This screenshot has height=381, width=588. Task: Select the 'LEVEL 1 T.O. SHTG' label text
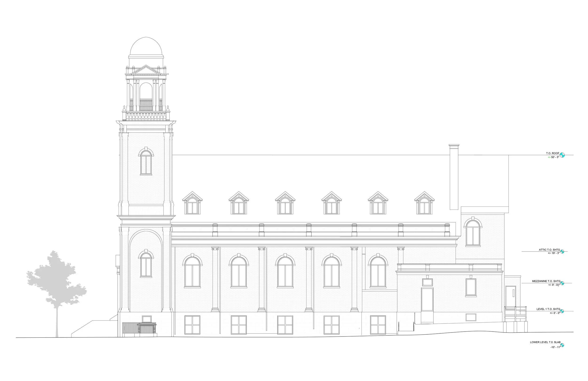pyautogui.click(x=548, y=309)
